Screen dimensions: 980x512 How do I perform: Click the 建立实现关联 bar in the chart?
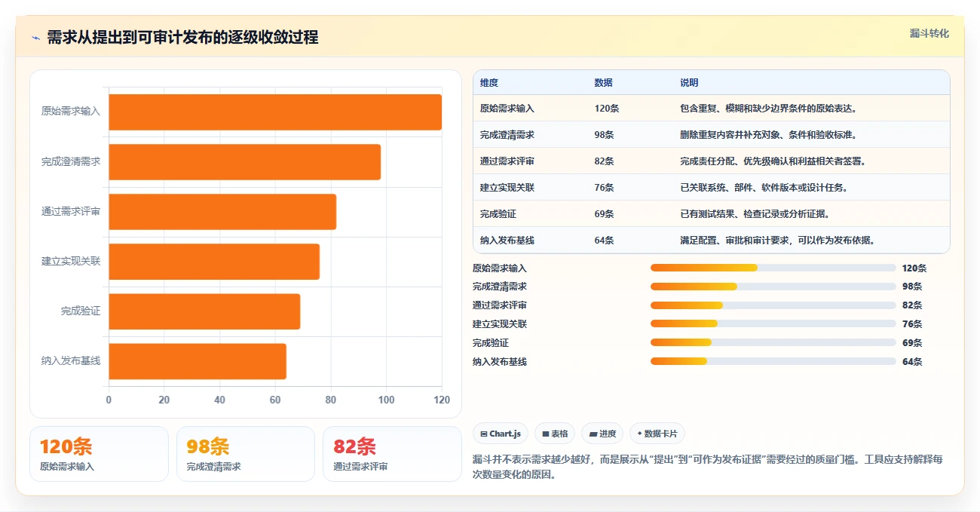coord(214,262)
